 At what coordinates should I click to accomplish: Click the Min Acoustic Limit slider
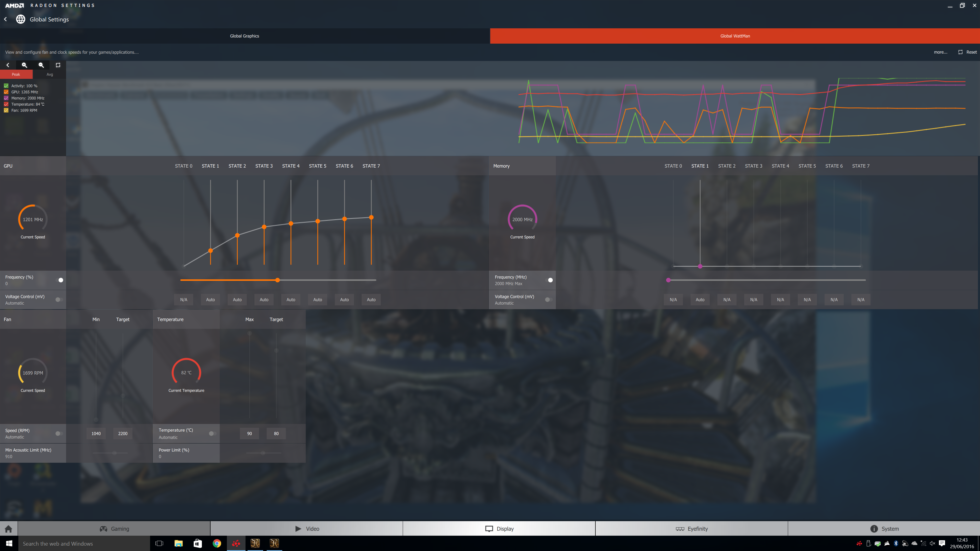[110, 453]
